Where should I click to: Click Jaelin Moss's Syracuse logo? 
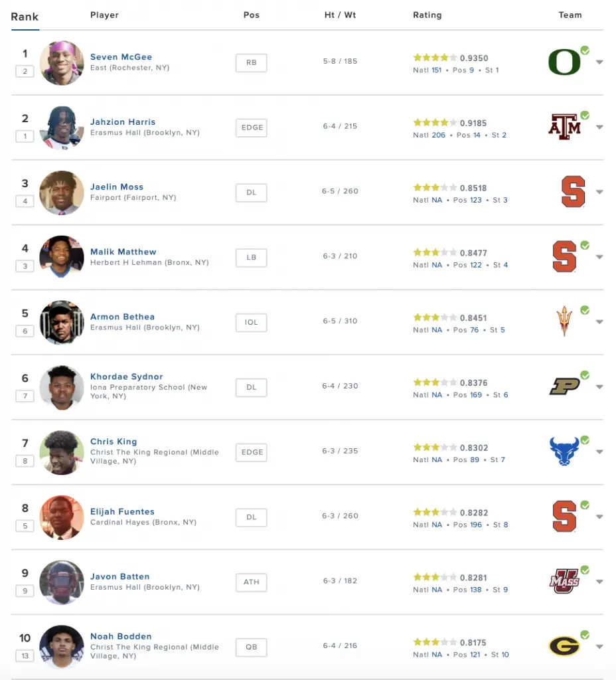[x=573, y=192]
